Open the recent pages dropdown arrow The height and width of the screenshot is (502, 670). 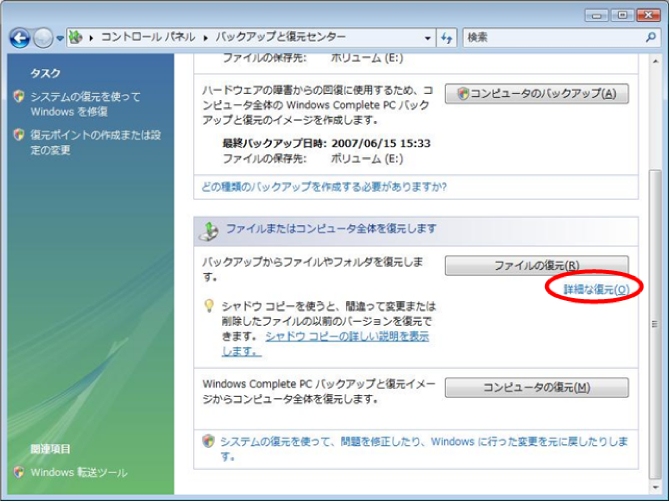(x=60, y=38)
